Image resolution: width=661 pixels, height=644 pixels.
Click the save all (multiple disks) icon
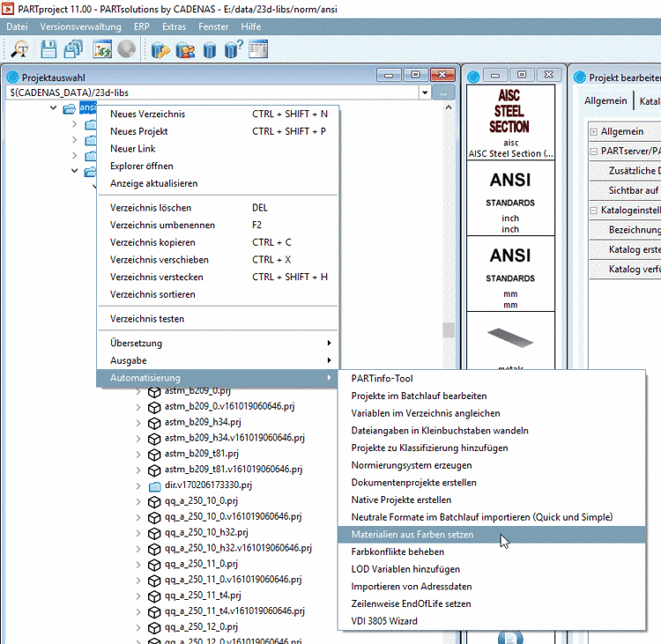tap(73, 49)
